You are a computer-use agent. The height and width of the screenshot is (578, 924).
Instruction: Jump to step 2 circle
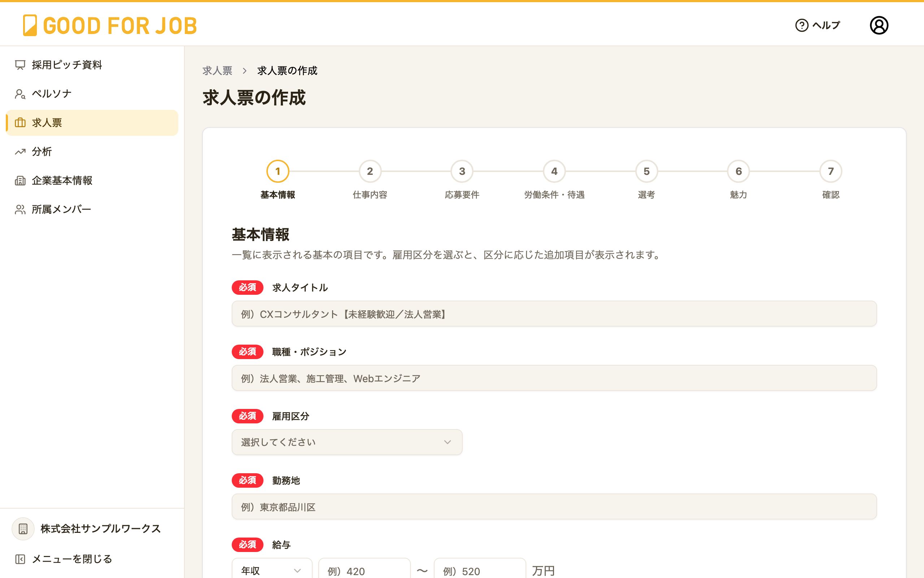pos(370,171)
